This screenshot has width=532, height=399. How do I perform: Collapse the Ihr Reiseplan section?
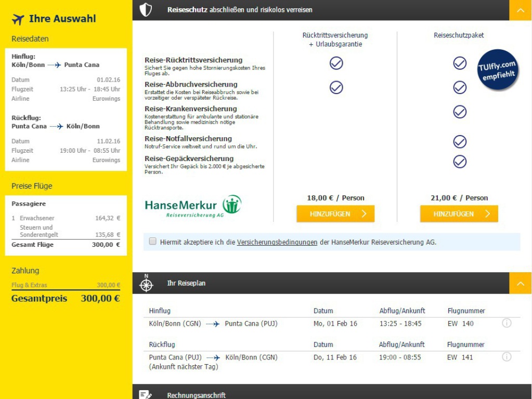coord(520,283)
